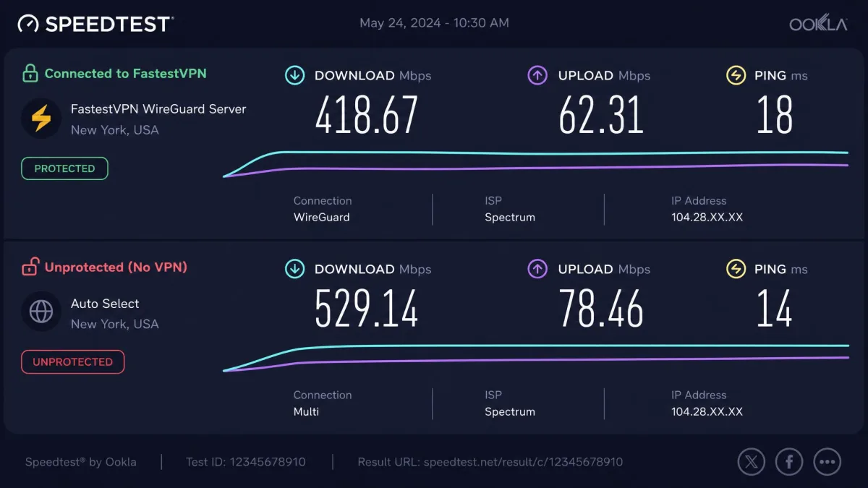Click the green closed padlock icon
Image resolution: width=868 pixels, height=488 pixels.
pyautogui.click(x=30, y=73)
